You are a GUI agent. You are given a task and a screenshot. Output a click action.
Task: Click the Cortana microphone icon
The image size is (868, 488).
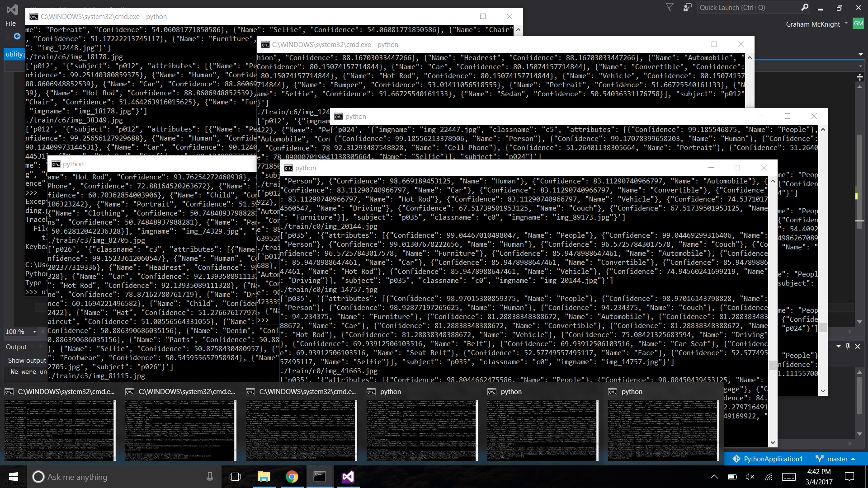pos(210,477)
